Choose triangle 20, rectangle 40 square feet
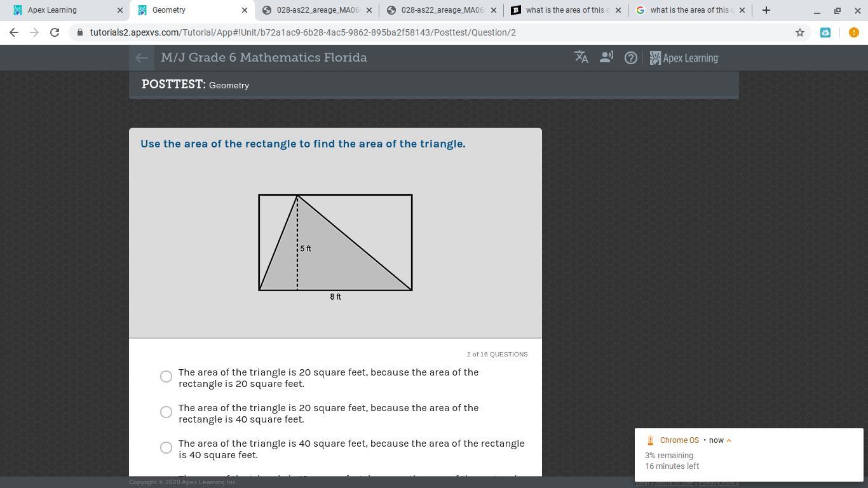868x488 pixels. pyautogui.click(x=166, y=412)
